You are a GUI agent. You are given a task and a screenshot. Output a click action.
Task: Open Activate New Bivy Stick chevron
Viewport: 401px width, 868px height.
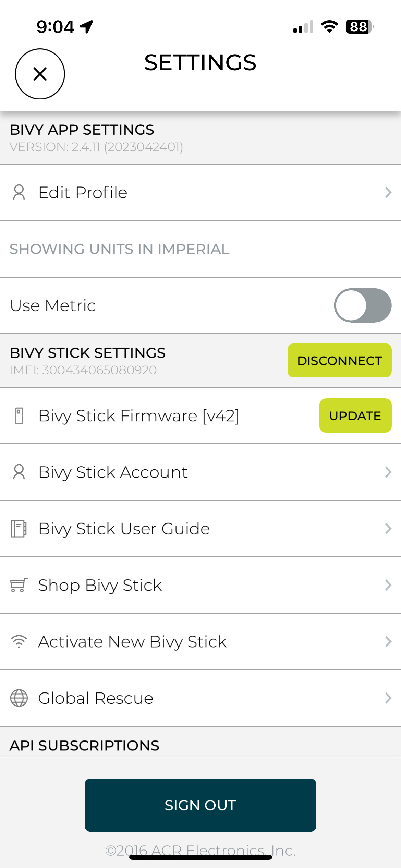pyautogui.click(x=388, y=641)
